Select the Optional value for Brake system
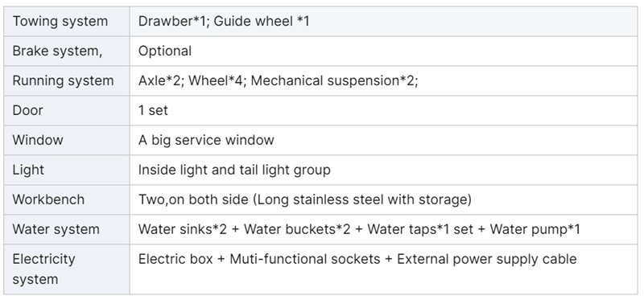The image size is (644, 300). (165, 51)
